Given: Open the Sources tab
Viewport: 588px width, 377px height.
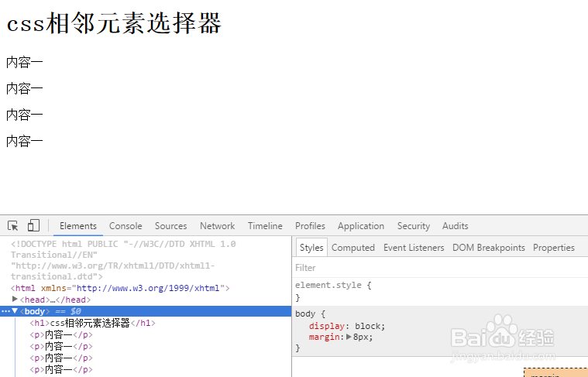Looking at the screenshot, I should tap(170, 226).
